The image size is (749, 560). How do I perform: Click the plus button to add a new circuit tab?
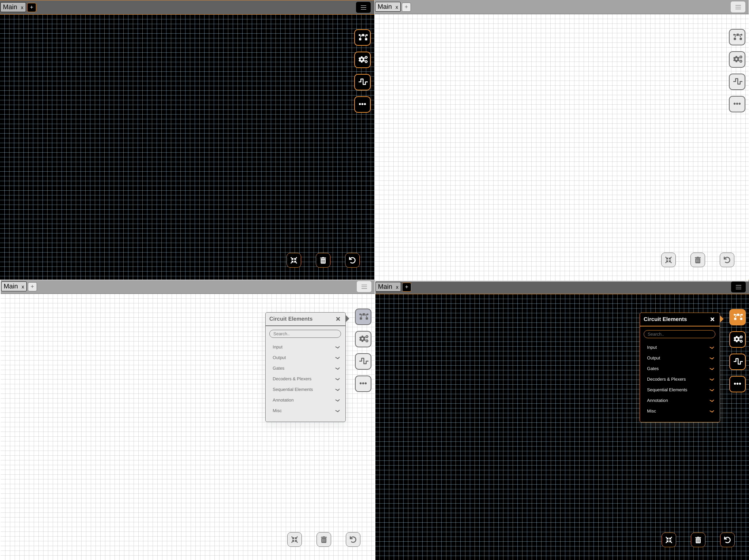click(x=31, y=7)
